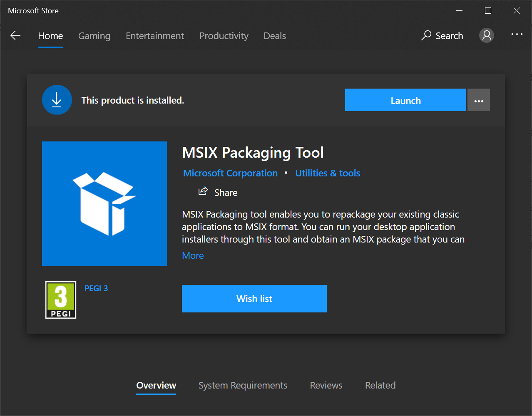Click the blue download installed indicator icon
Screen dimensions: 532x416
57,100
